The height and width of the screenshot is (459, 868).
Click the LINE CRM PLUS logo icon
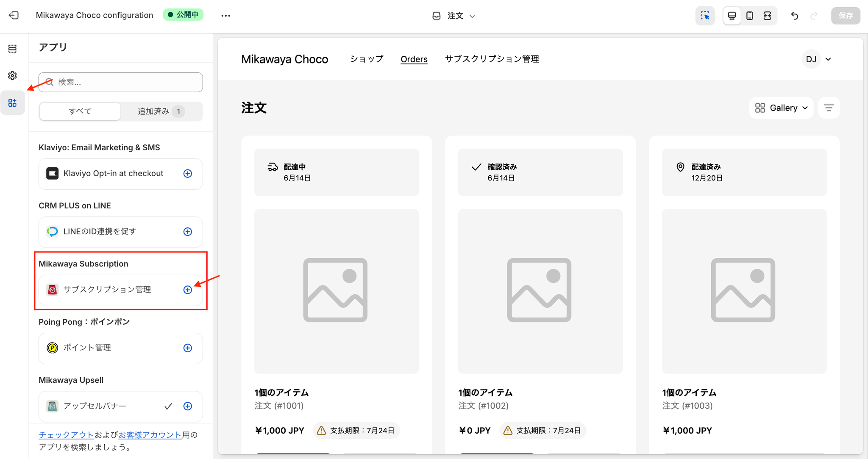click(53, 232)
